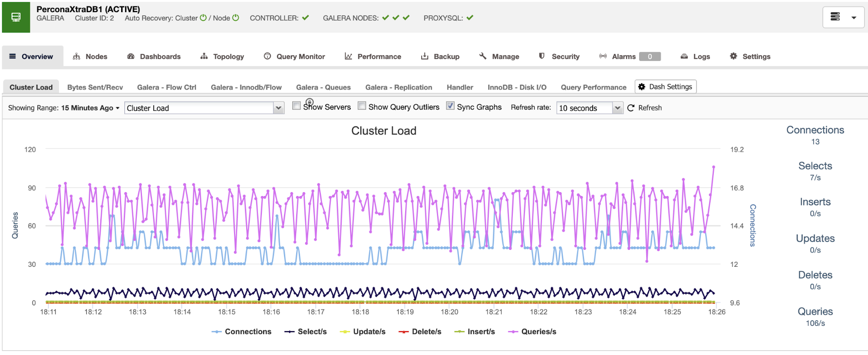The width and height of the screenshot is (868, 355).
Task: Toggle Connections series in the legend
Action: click(x=241, y=332)
